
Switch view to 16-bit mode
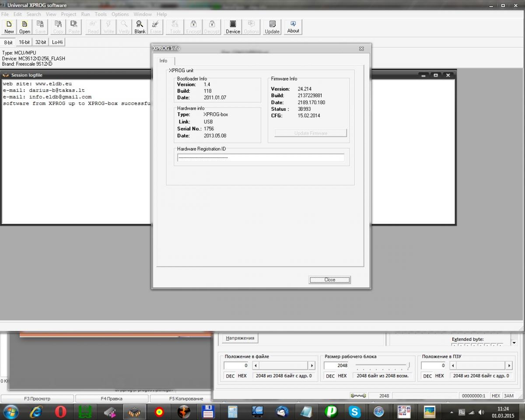tap(24, 42)
